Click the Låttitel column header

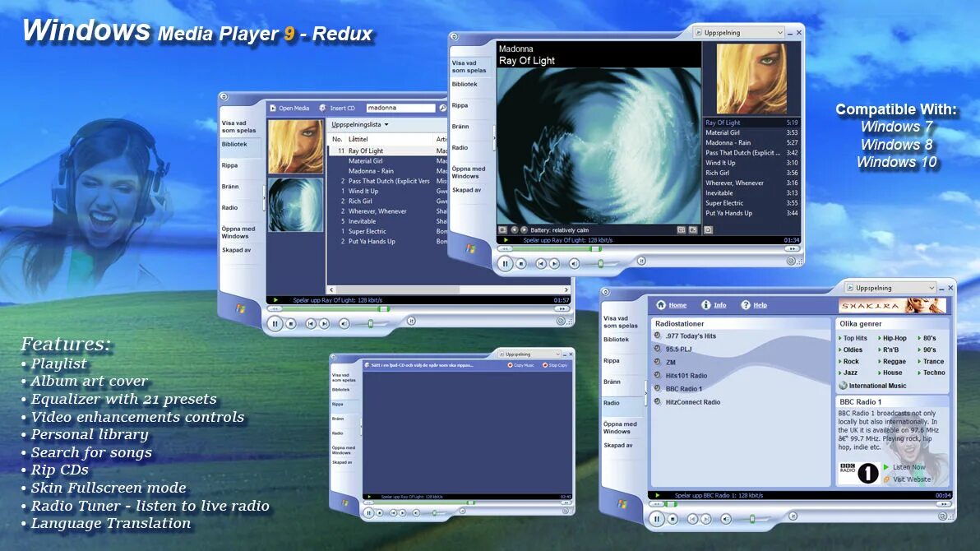tap(358, 140)
